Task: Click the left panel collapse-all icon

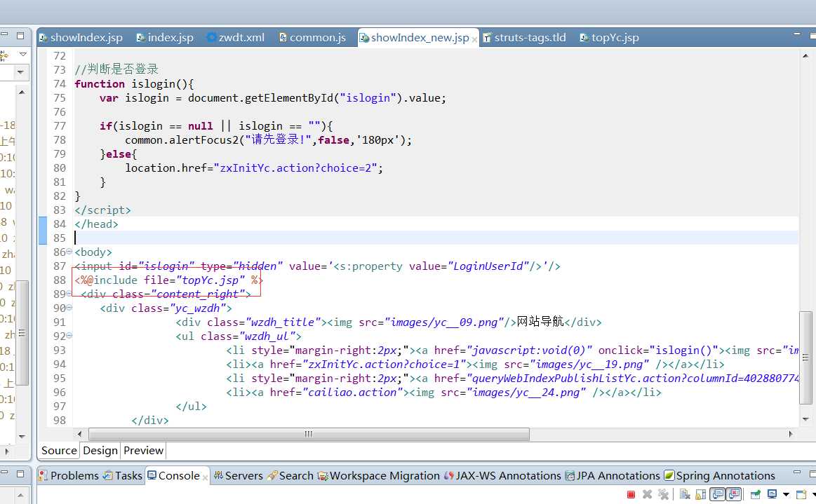Action: click(4, 55)
